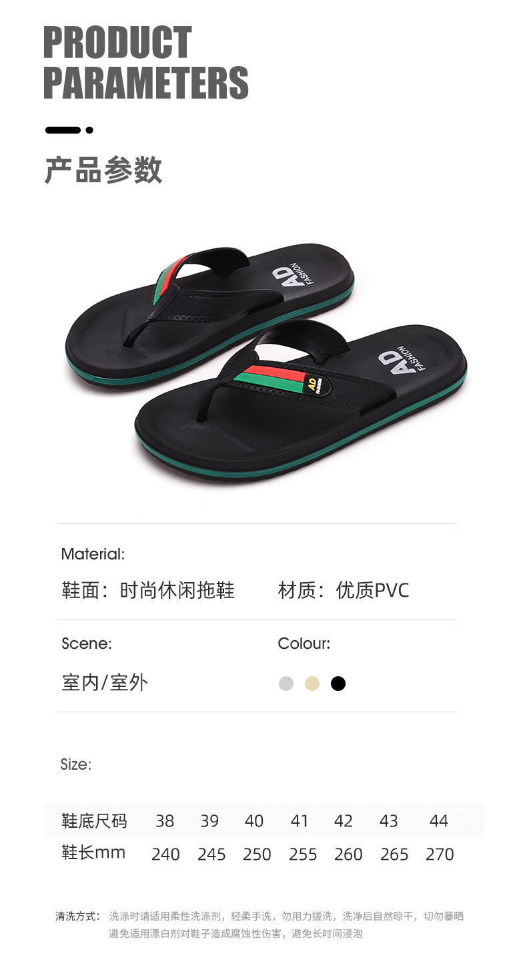Screen dimensions: 527x980
Task: Click the 鞋底尺码 row header
Action: 94,821
